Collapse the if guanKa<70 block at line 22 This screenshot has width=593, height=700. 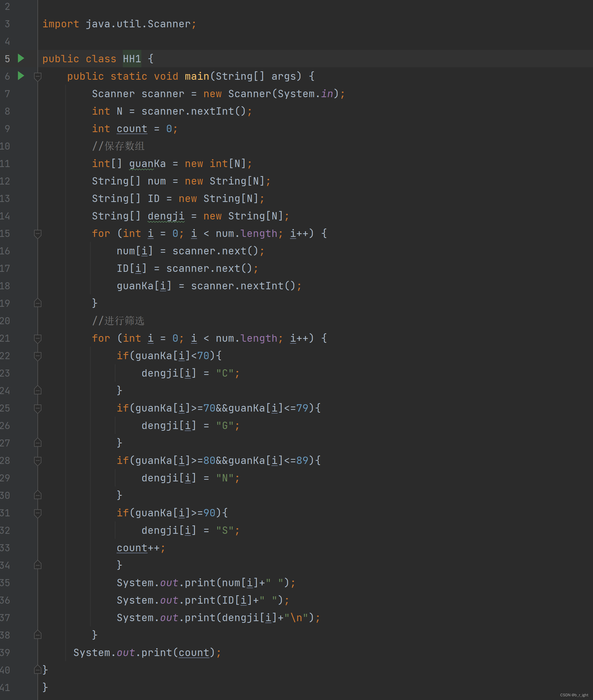point(38,356)
